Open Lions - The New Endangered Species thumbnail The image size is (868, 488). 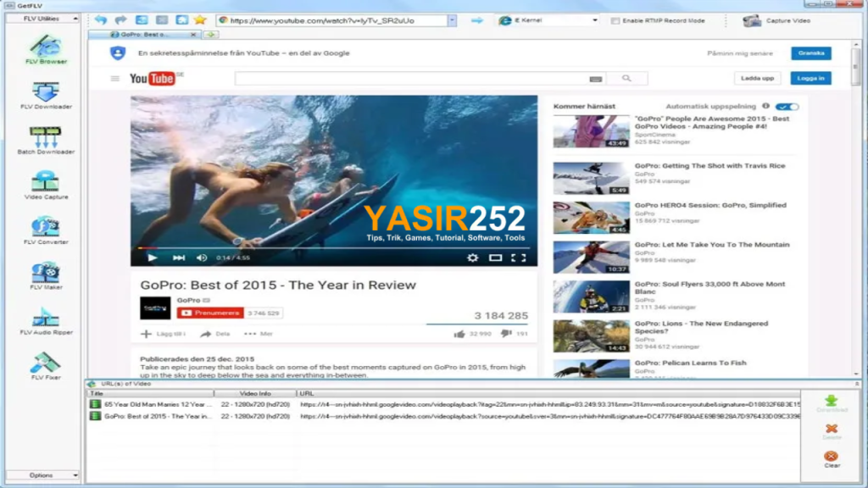(x=591, y=335)
